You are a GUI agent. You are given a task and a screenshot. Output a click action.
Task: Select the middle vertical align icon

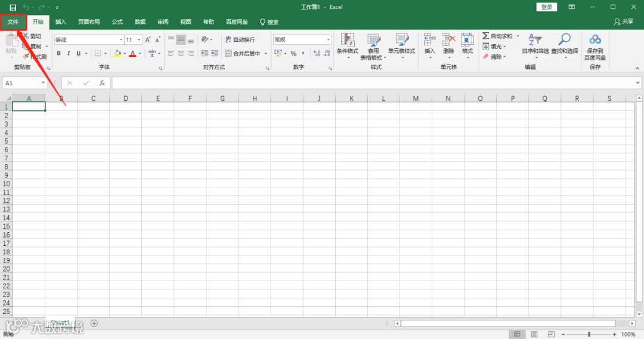[x=181, y=40]
